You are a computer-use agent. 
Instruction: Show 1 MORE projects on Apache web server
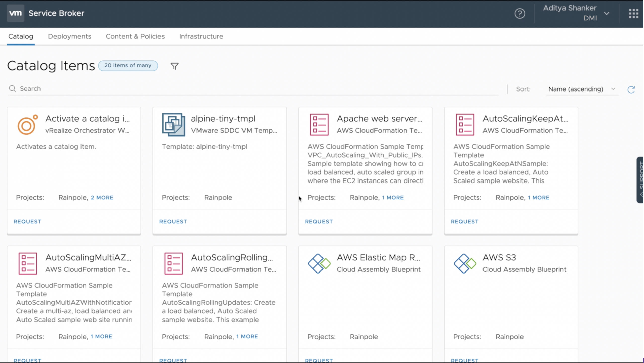click(393, 198)
